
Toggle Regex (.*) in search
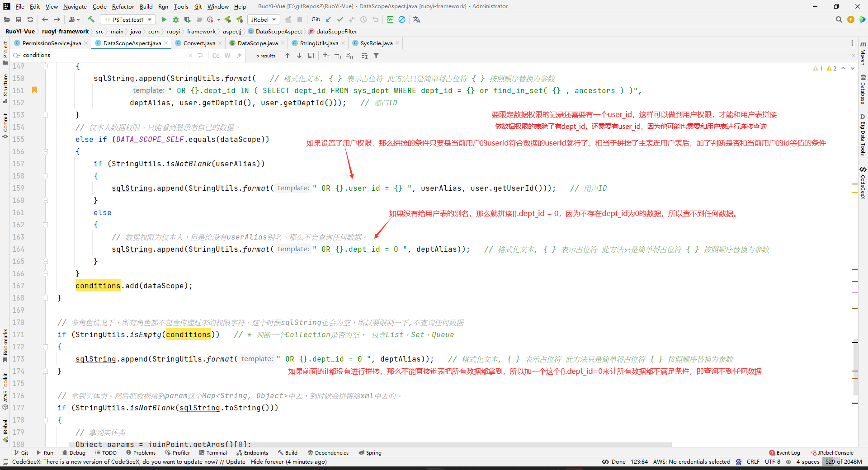239,56
